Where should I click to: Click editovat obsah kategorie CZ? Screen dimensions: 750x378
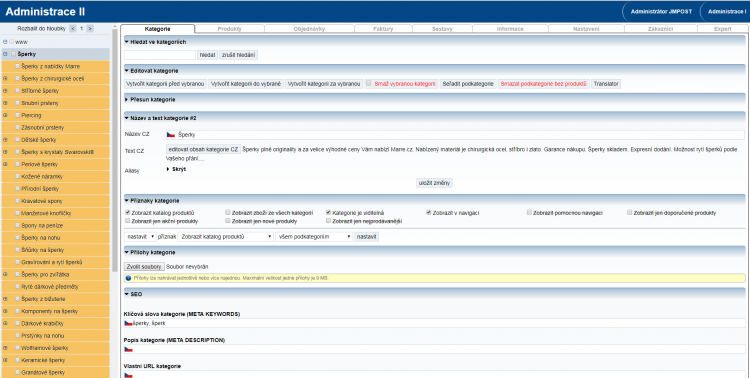tap(204, 149)
